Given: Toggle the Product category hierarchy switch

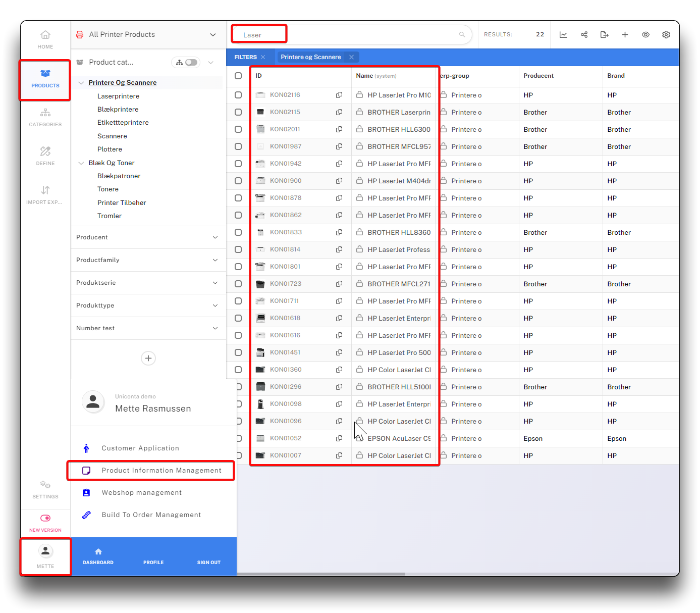Looking at the screenshot, I should 186,63.
